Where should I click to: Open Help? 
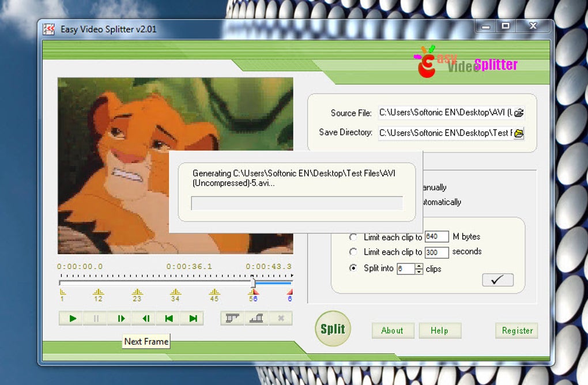click(440, 330)
